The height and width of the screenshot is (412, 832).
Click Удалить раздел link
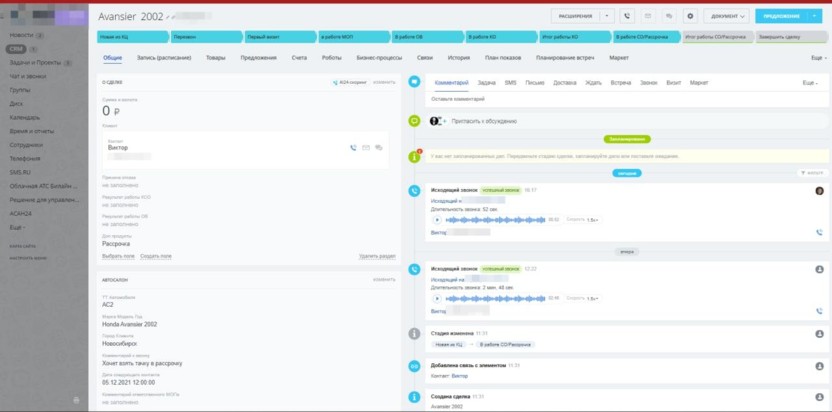click(377, 256)
